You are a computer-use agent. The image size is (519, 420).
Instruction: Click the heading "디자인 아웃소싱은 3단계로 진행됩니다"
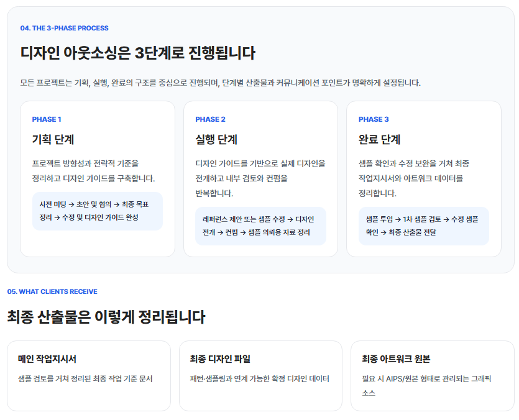(x=137, y=53)
